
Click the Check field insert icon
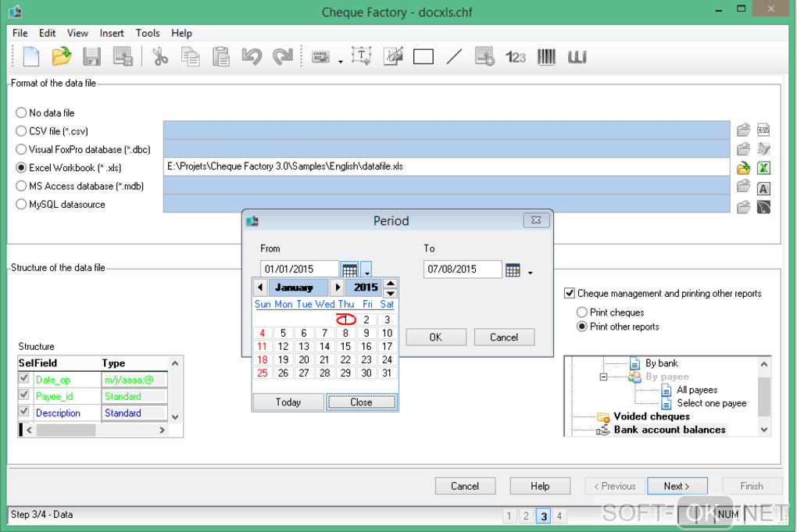point(320,56)
